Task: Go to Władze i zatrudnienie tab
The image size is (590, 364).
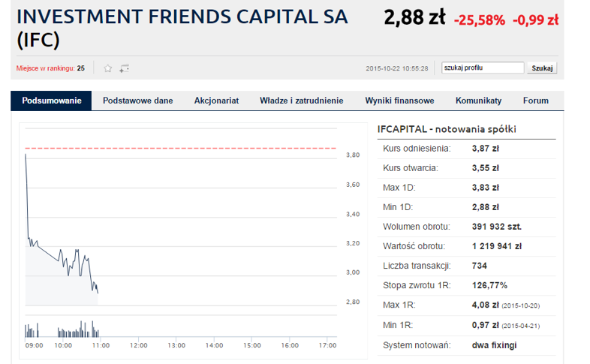Action: pos(302,101)
